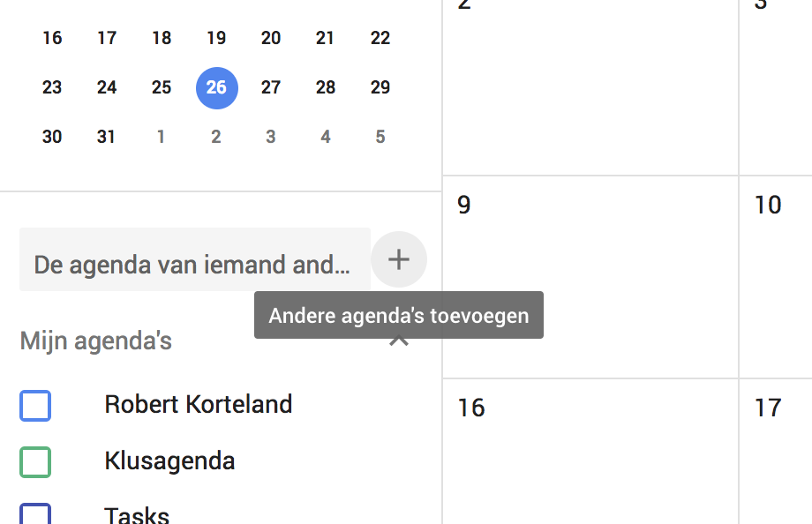Click day 10 cell in month grid
812x524 pixels.
[775, 282]
